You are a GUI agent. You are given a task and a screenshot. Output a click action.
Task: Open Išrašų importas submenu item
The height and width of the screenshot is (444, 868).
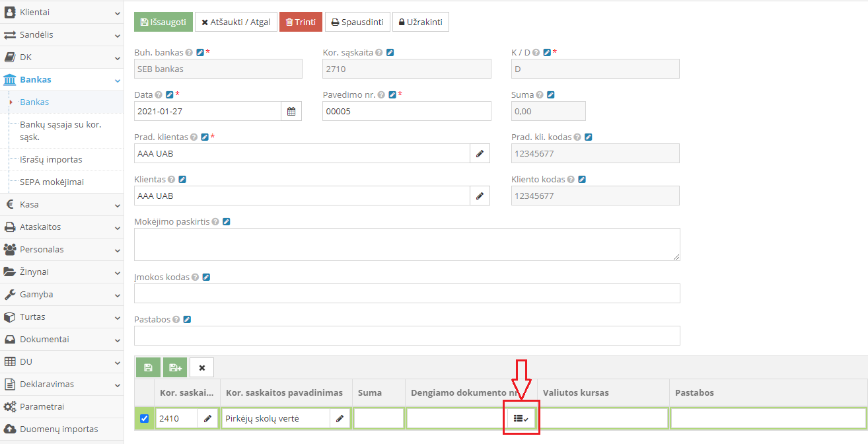(51, 160)
